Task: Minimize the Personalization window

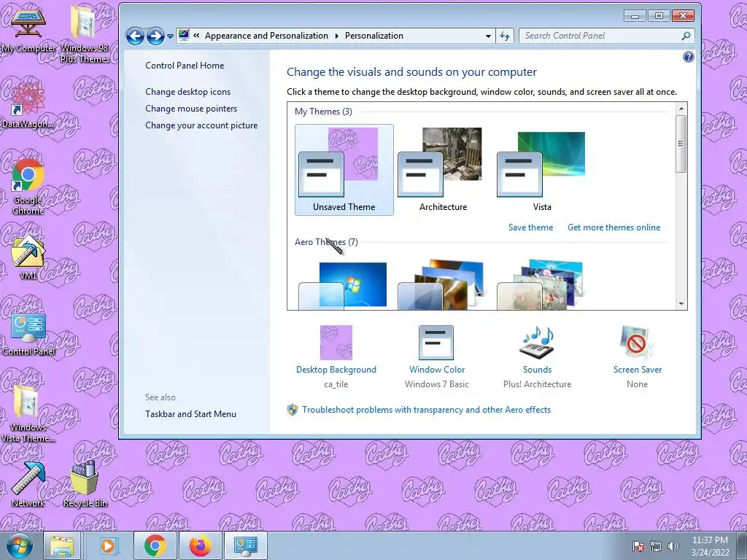Action: point(635,16)
